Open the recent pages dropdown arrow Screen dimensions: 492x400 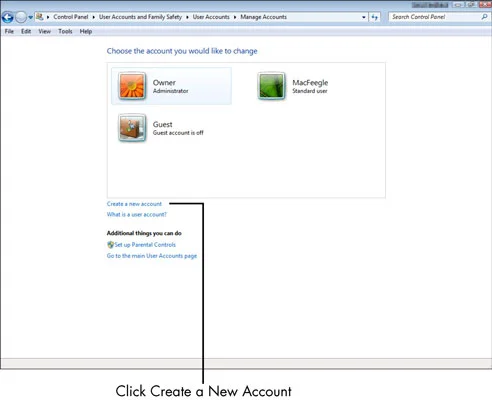pos(30,17)
